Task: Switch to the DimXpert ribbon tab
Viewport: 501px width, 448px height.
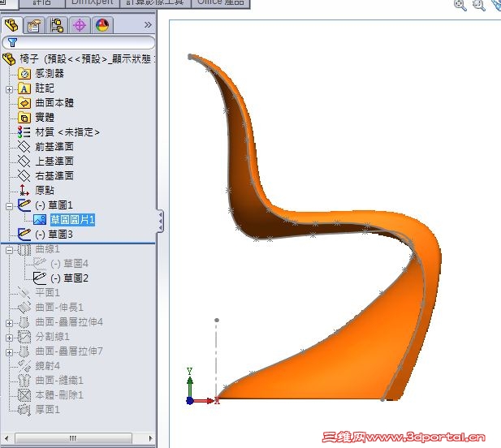Action: pyautogui.click(x=92, y=3)
